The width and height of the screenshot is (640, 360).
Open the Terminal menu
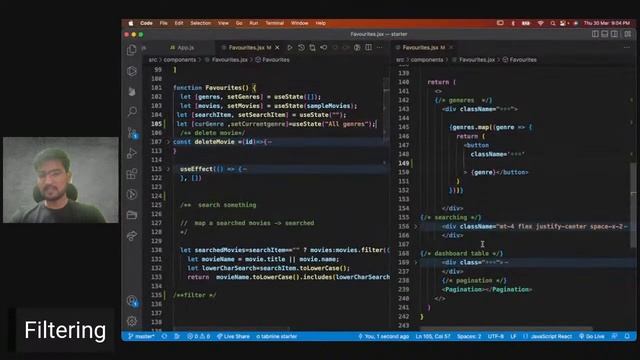[275, 23]
